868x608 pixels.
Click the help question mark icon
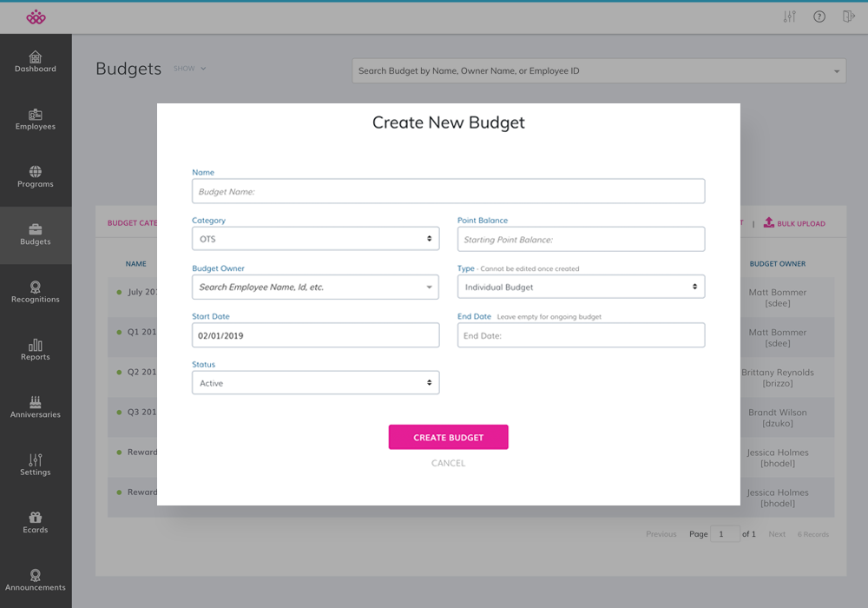point(819,16)
